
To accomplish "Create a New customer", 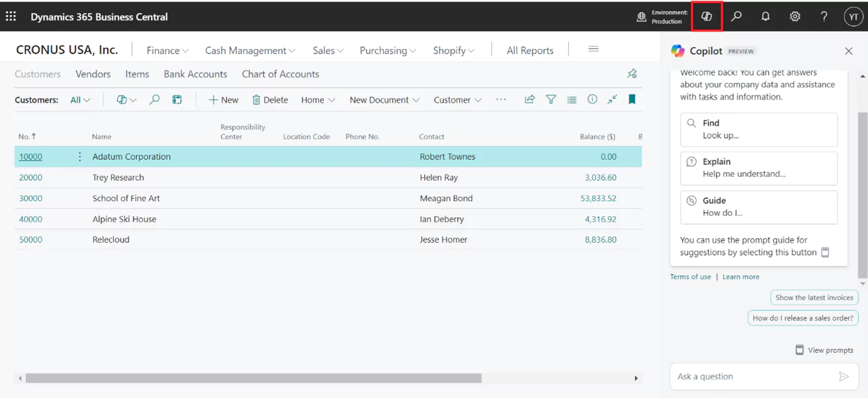I will pyautogui.click(x=224, y=99).
